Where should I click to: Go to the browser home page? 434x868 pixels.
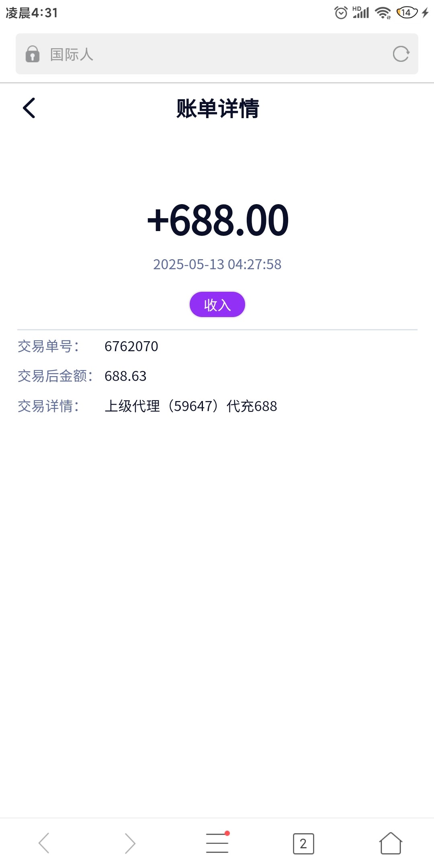[390, 843]
